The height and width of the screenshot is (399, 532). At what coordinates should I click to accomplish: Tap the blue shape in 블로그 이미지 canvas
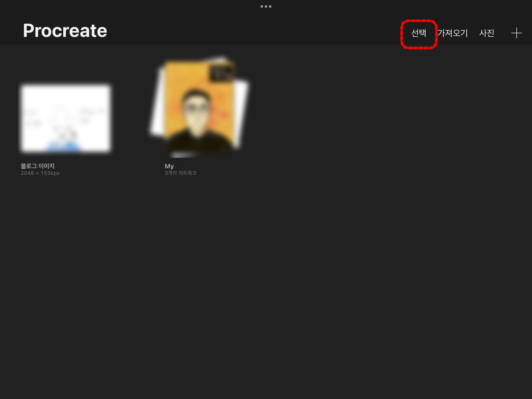[64, 146]
